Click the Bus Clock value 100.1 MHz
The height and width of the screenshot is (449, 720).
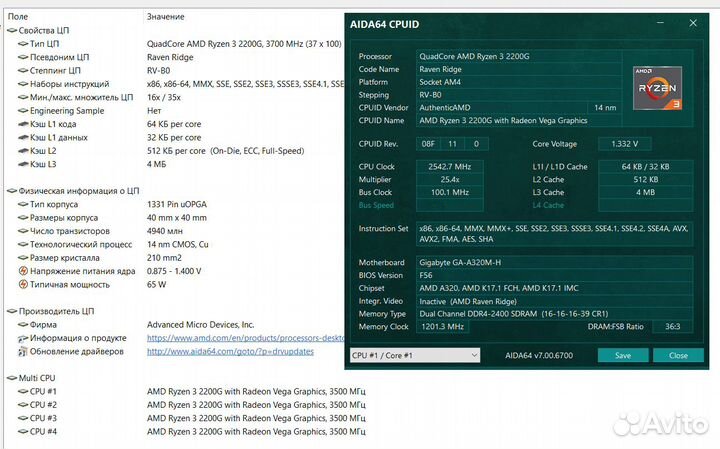450,192
